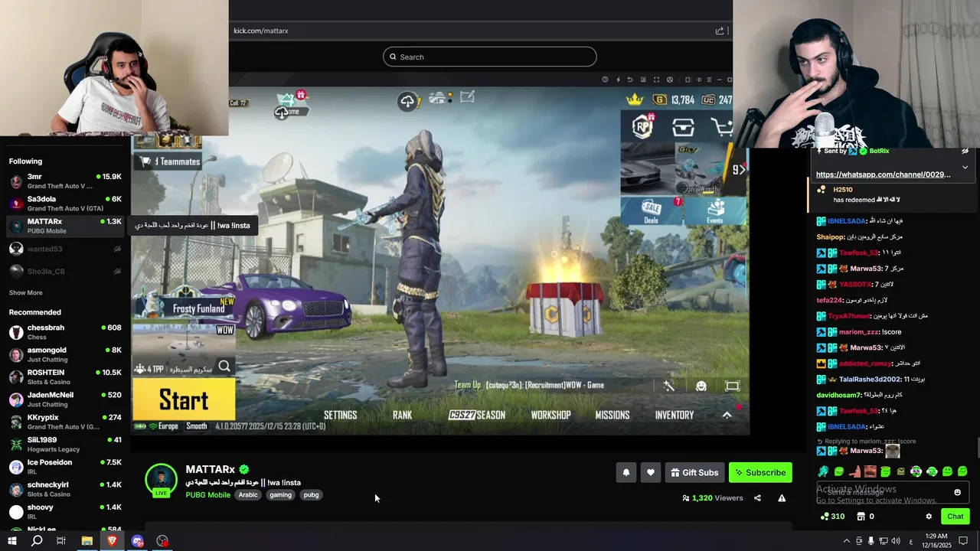Open the in-game inventory crate icon
The image size is (980, 551).
tap(683, 128)
